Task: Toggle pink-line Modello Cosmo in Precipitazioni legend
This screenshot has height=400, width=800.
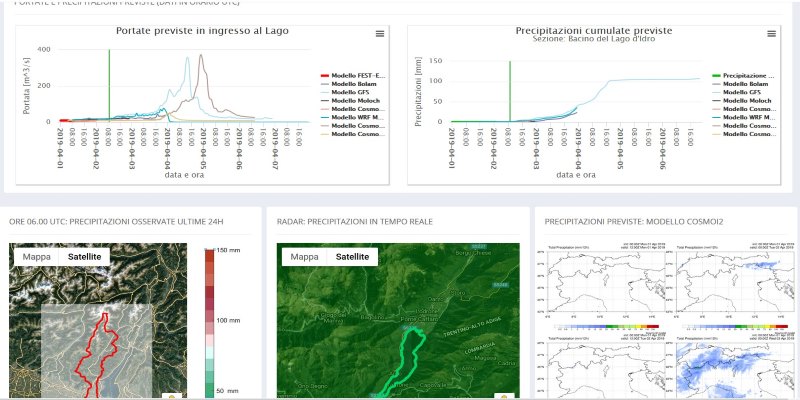Action: pos(743,109)
